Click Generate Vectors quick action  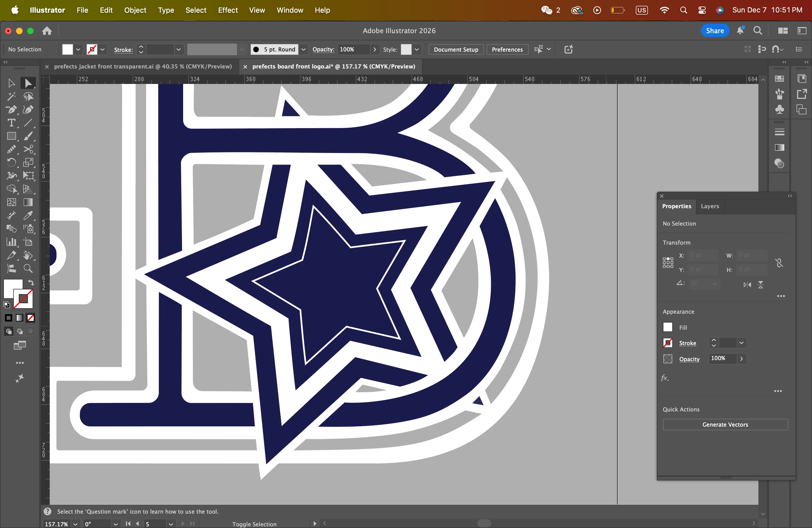[x=725, y=424]
